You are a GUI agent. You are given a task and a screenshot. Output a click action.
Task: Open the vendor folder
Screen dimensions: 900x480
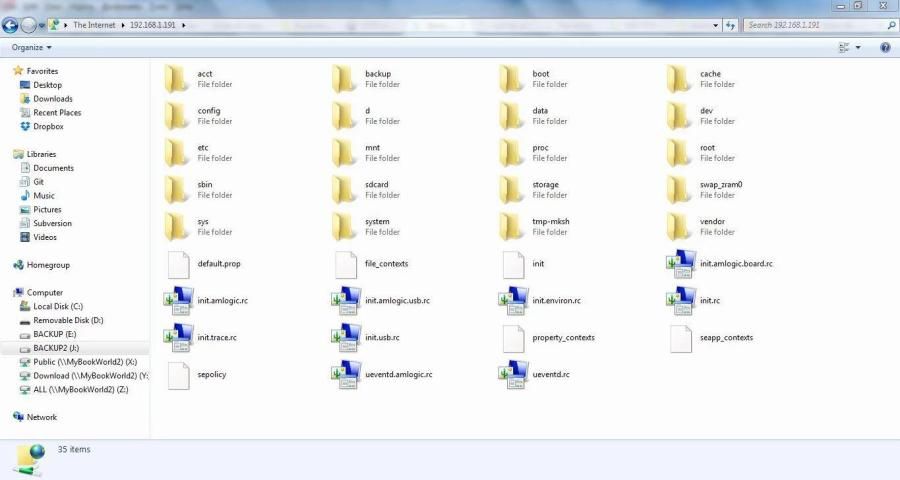pos(681,226)
